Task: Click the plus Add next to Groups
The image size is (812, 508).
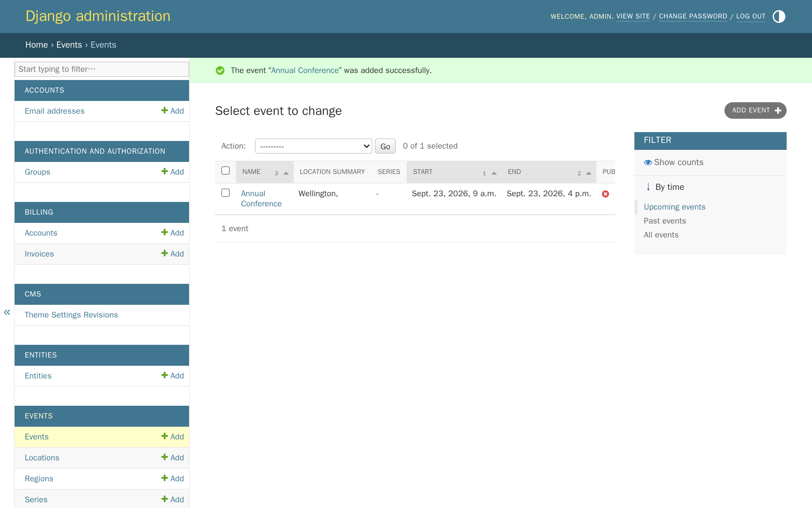Action: click(x=173, y=172)
